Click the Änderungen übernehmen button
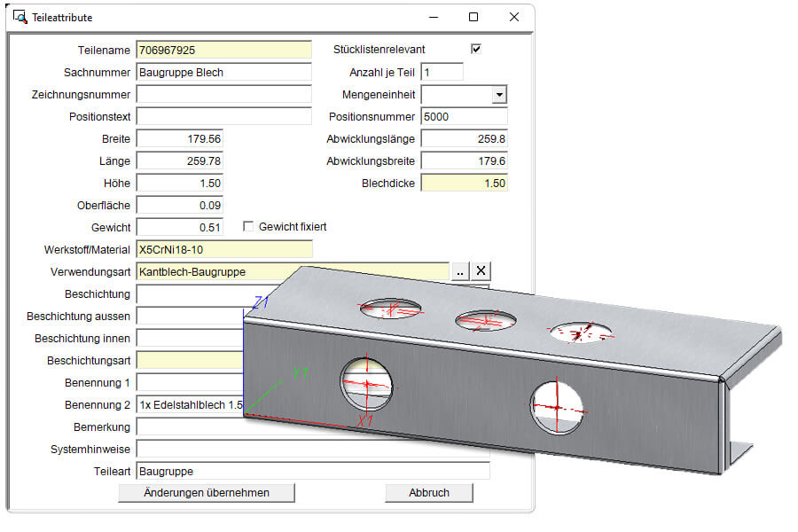The height and width of the screenshot is (532, 798). [206, 492]
